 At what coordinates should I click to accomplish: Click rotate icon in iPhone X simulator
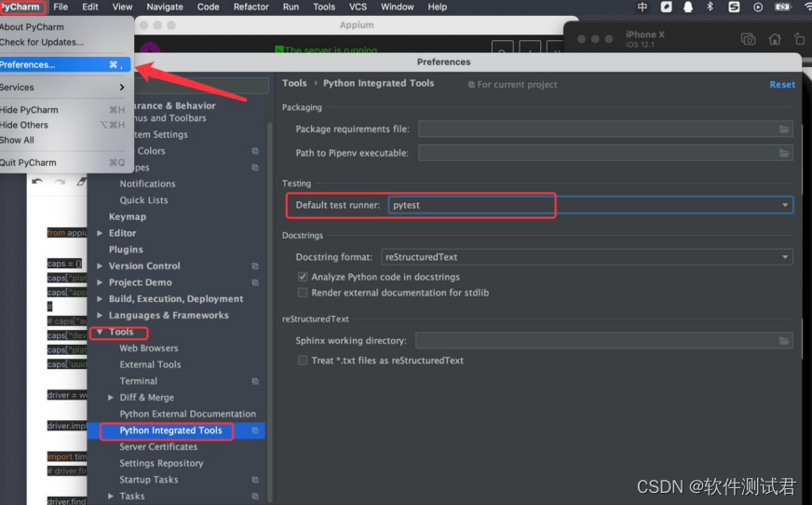pyautogui.click(x=799, y=39)
